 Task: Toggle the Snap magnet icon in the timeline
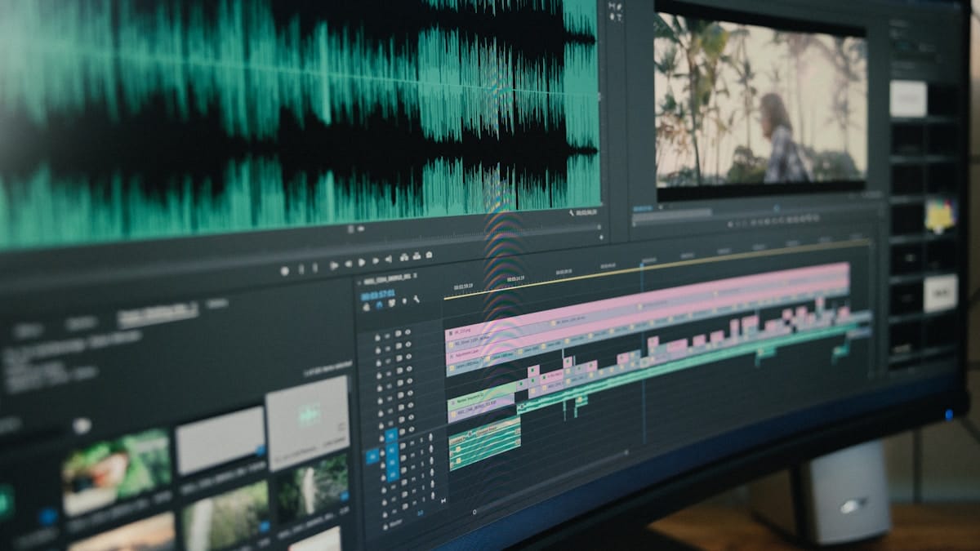pyautogui.click(x=379, y=304)
